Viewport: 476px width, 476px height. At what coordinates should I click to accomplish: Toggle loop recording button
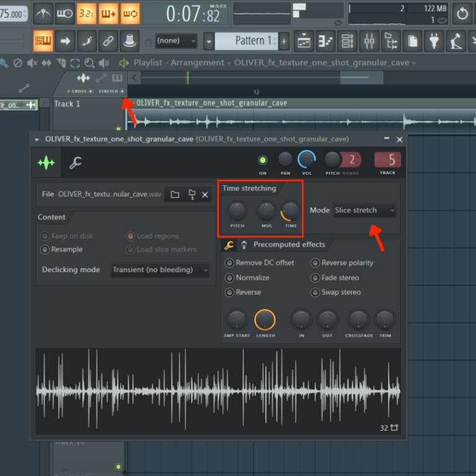[130, 14]
